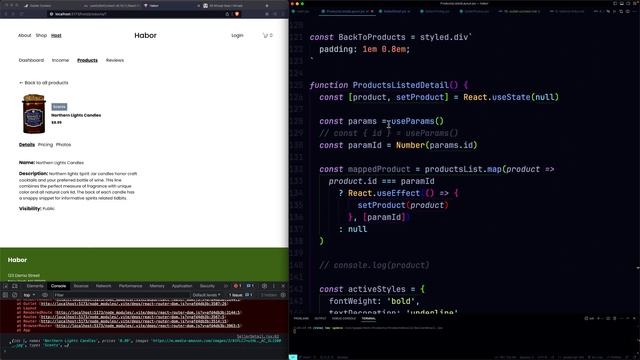Select the DevTools Console tab
The height and width of the screenshot is (360, 640).
point(58,286)
